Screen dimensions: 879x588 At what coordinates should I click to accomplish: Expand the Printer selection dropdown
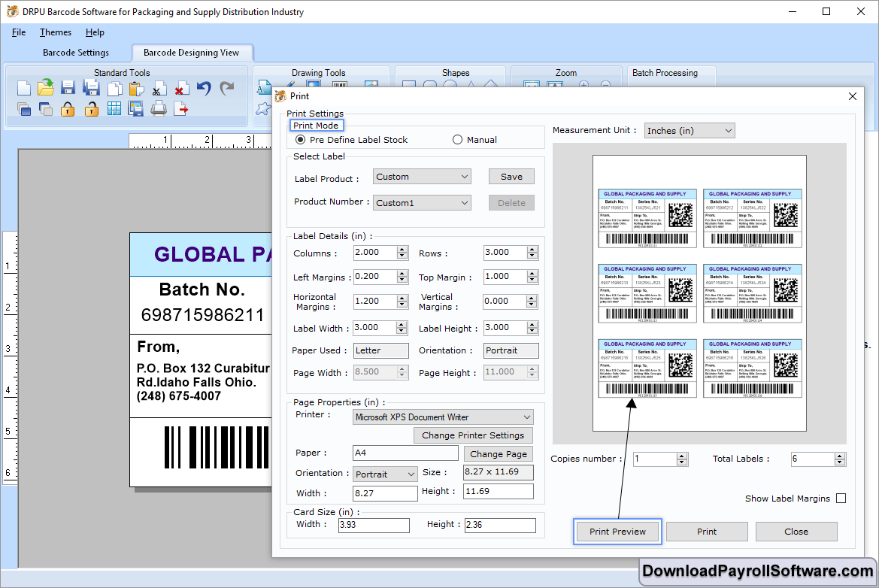click(526, 417)
